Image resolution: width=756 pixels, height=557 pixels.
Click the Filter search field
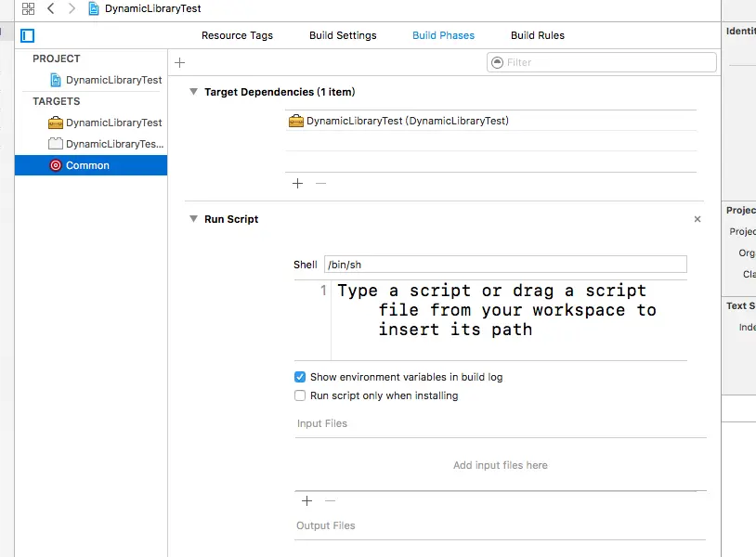coord(601,62)
